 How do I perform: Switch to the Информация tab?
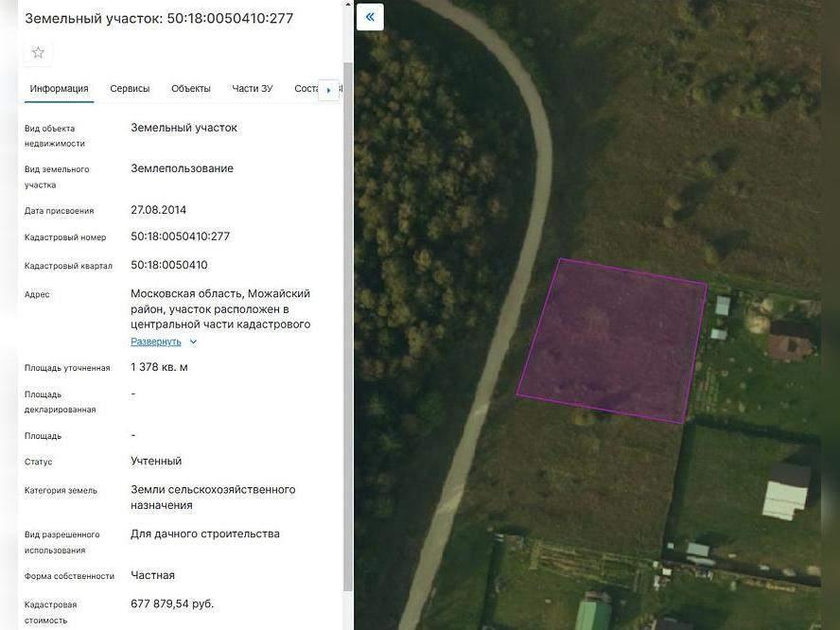[59, 89]
